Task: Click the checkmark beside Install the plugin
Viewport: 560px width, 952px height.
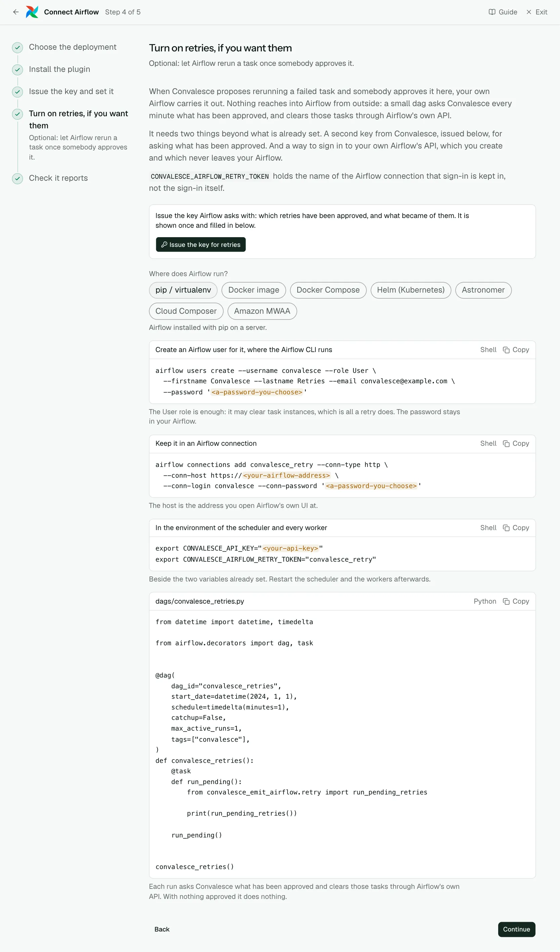Action: tap(17, 70)
